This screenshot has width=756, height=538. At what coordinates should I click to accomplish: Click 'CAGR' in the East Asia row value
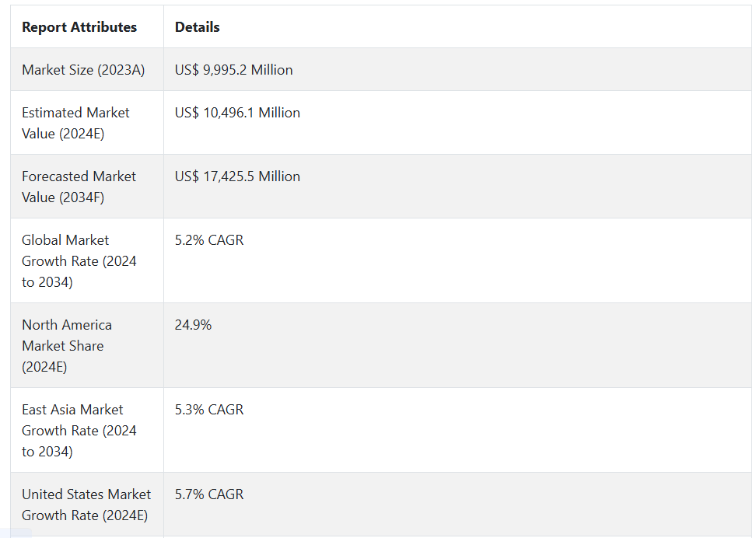click(225, 410)
